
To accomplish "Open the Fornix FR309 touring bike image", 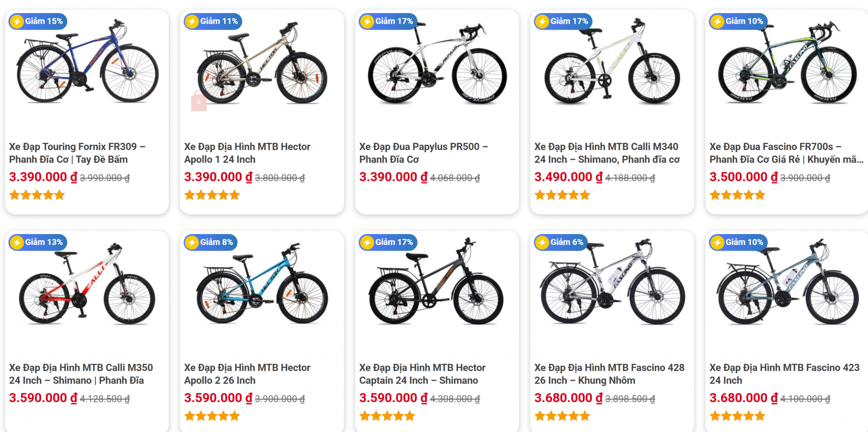I will (87, 64).
